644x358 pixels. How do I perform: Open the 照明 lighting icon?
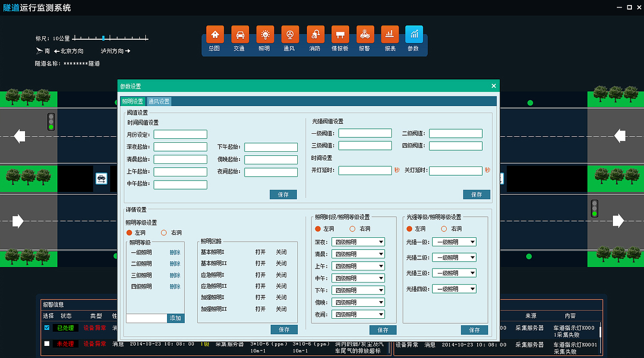point(265,35)
